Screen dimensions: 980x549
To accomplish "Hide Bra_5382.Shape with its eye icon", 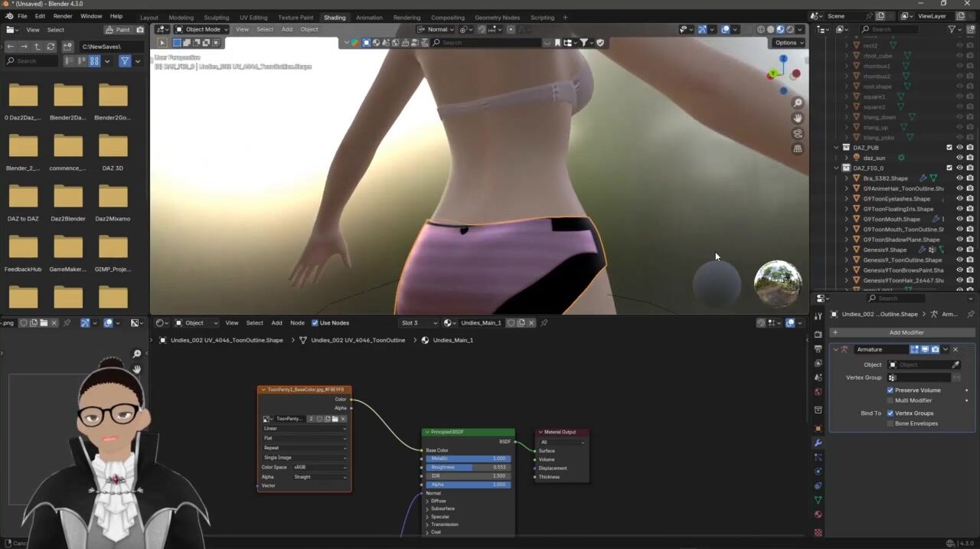I will [959, 178].
